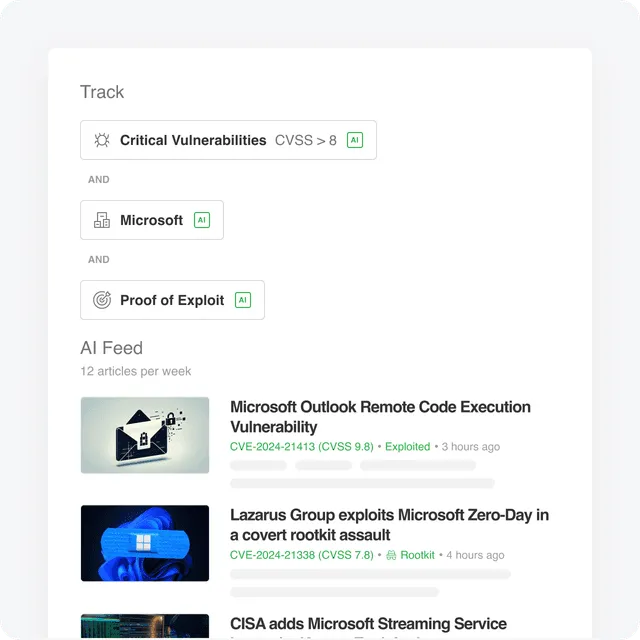Click the first AND operator label
The width and height of the screenshot is (640, 640).
tap(99, 180)
